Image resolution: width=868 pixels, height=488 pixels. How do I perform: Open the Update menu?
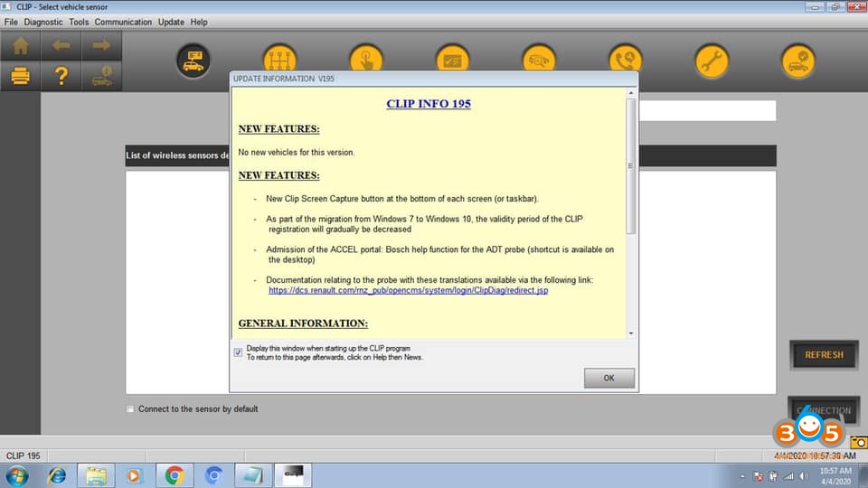point(171,22)
